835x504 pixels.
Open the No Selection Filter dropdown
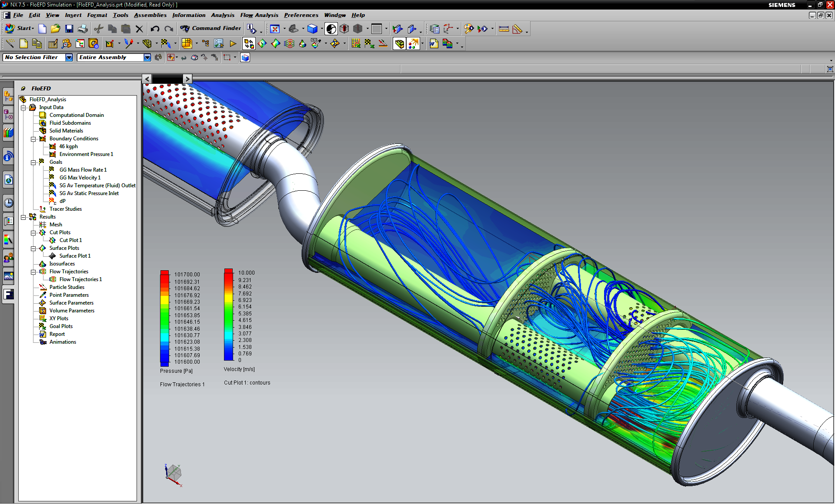69,57
